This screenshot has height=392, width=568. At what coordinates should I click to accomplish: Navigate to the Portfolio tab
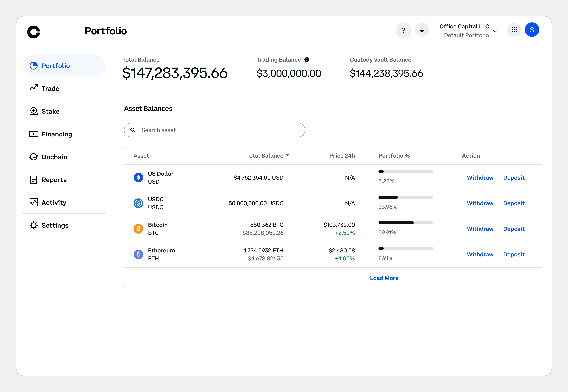pos(55,66)
